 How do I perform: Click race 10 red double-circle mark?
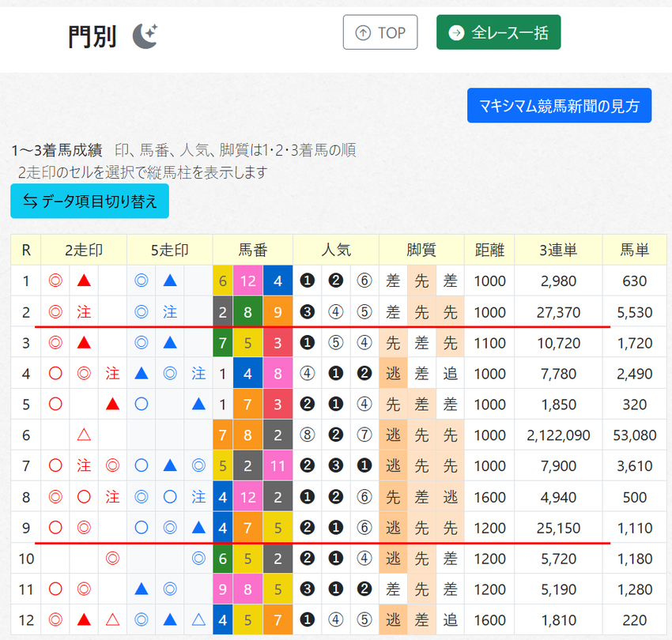coord(113,558)
